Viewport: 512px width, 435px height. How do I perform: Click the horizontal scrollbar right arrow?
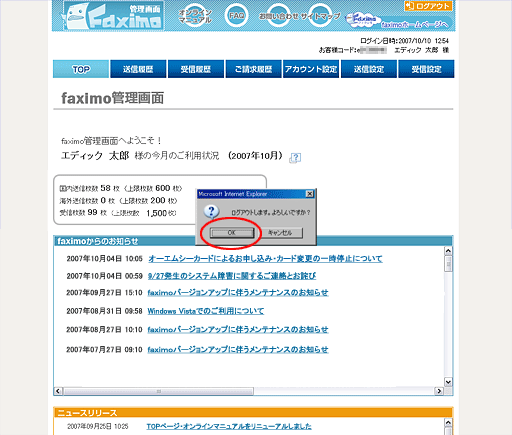click(x=439, y=391)
